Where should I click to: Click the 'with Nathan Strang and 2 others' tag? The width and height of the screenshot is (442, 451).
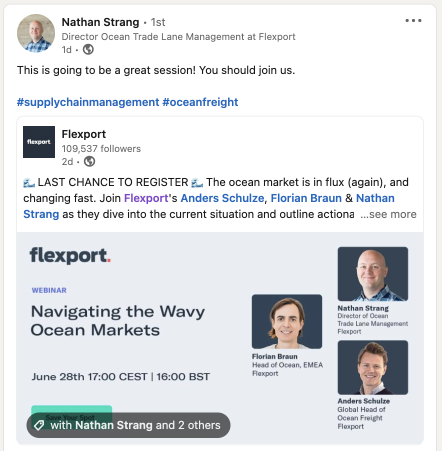pos(128,425)
